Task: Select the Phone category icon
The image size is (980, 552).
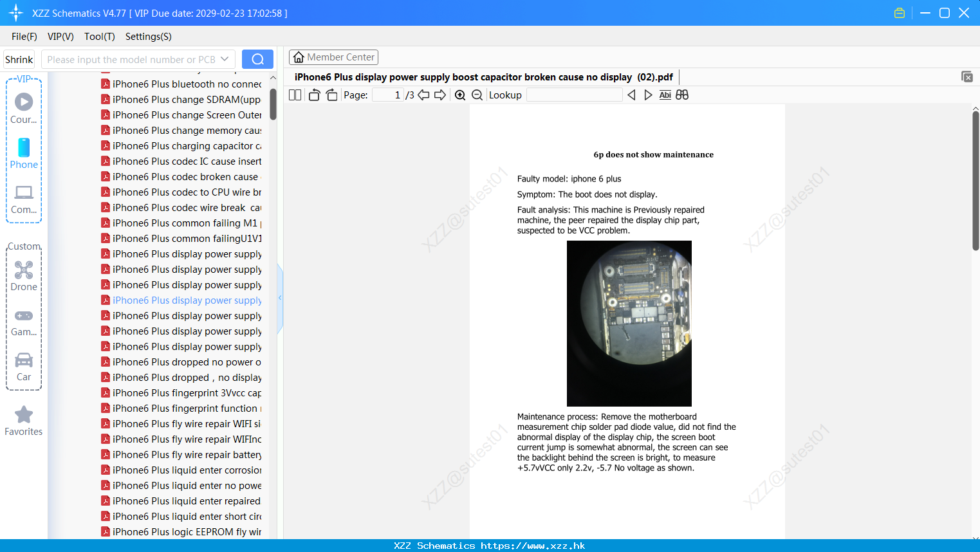Action: click(x=24, y=153)
